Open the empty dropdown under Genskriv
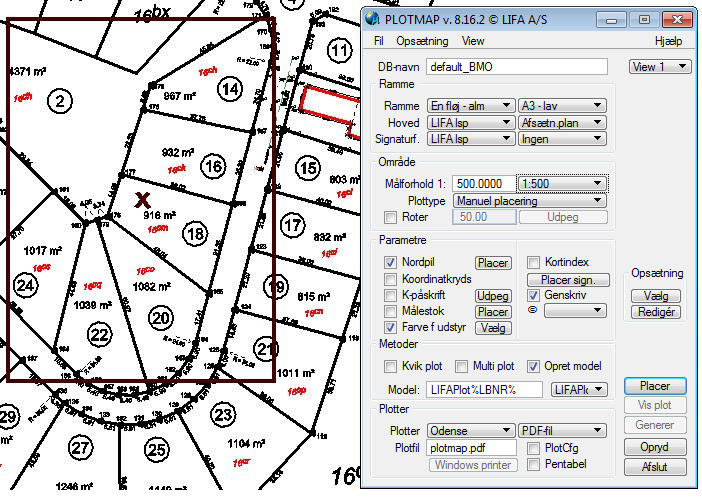The width and height of the screenshot is (702, 500). coord(575,310)
